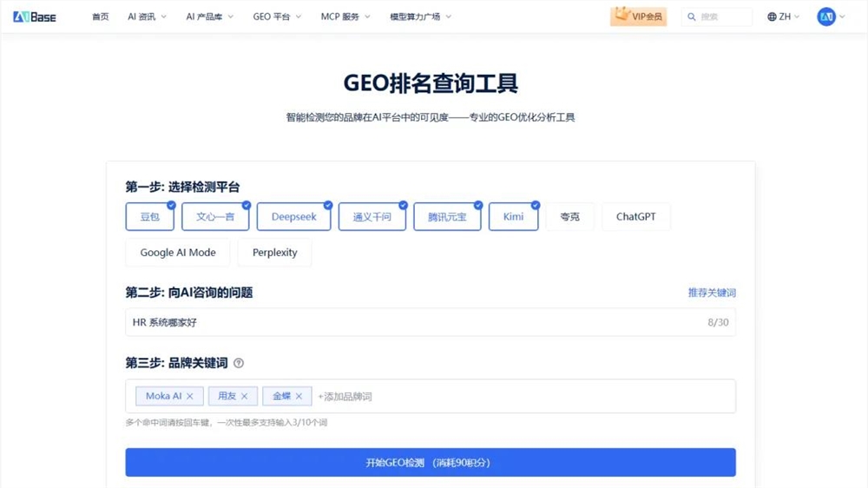Click the 第二步: 向AI咨询的问题 heading
Screen dimensions: 868x488
tap(189, 293)
